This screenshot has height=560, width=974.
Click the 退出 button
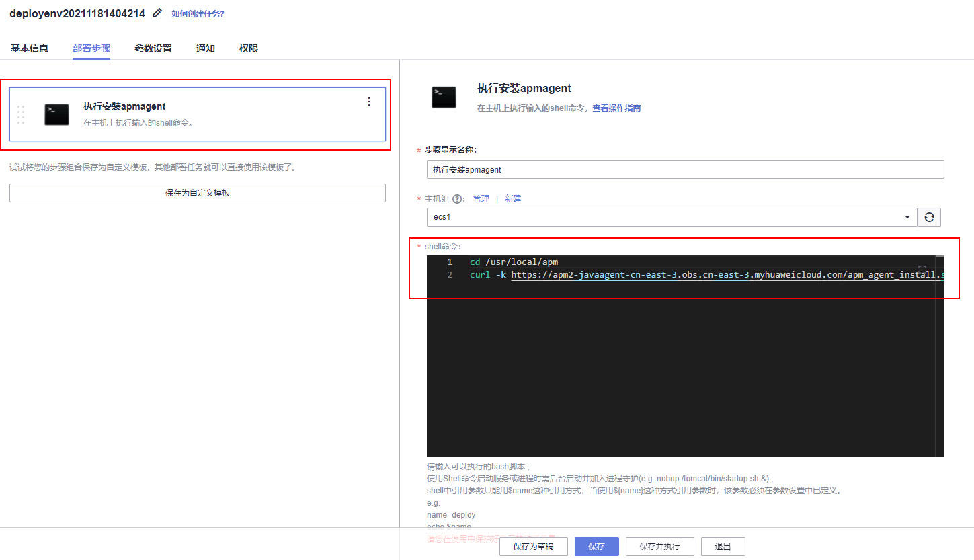point(723,547)
